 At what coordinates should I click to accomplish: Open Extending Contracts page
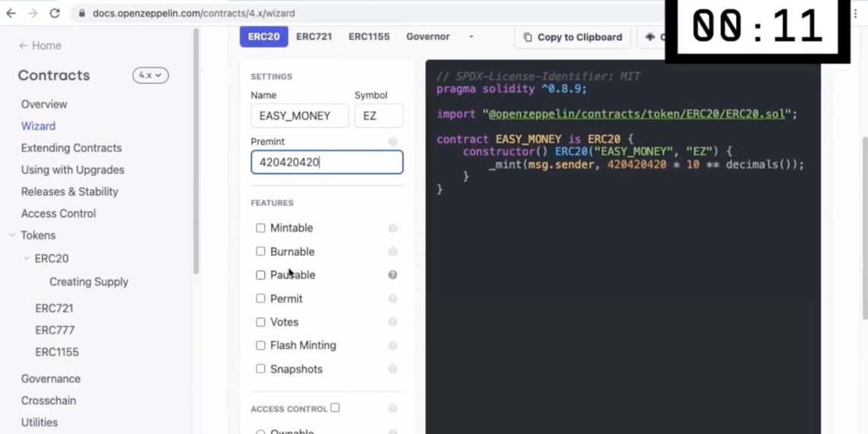tap(72, 148)
